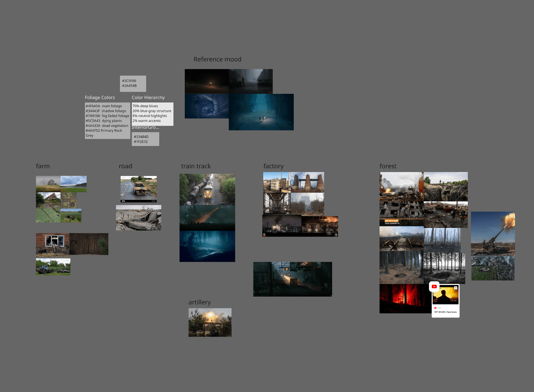Click the '#4A433A dead vegetation' line
This screenshot has height=392, width=534.
click(x=107, y=126)
